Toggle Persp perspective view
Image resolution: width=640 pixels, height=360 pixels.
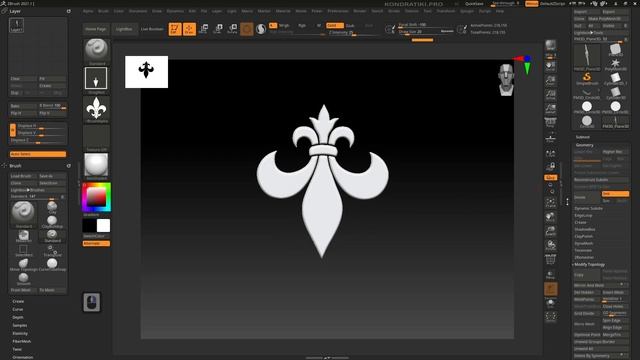[x=551, y=123]
